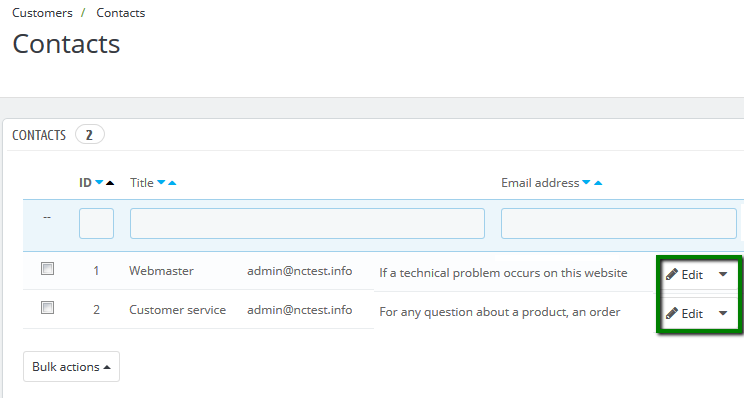Open the Bulk actions dropdown
The width and height of the screenshot is (744, 398).
coord(71,367)
